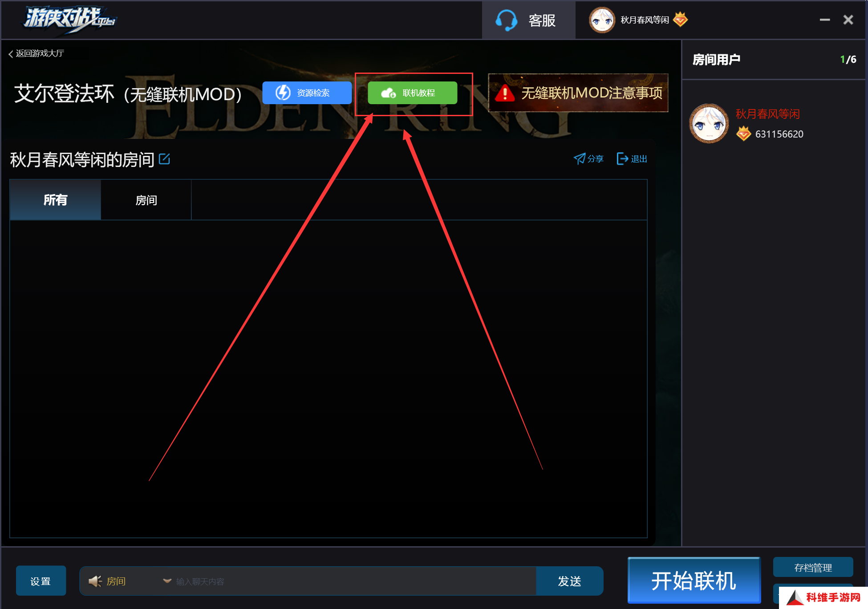Minimize the application window
Viewport: 868px width, 609px height.
[825, 20]
